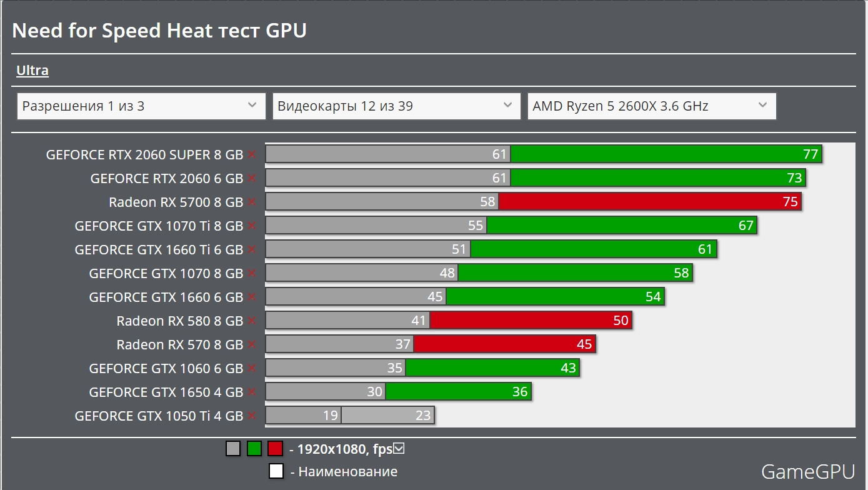
Task: Click red X next to Radeon RX 5700
Action: [252, 202]
